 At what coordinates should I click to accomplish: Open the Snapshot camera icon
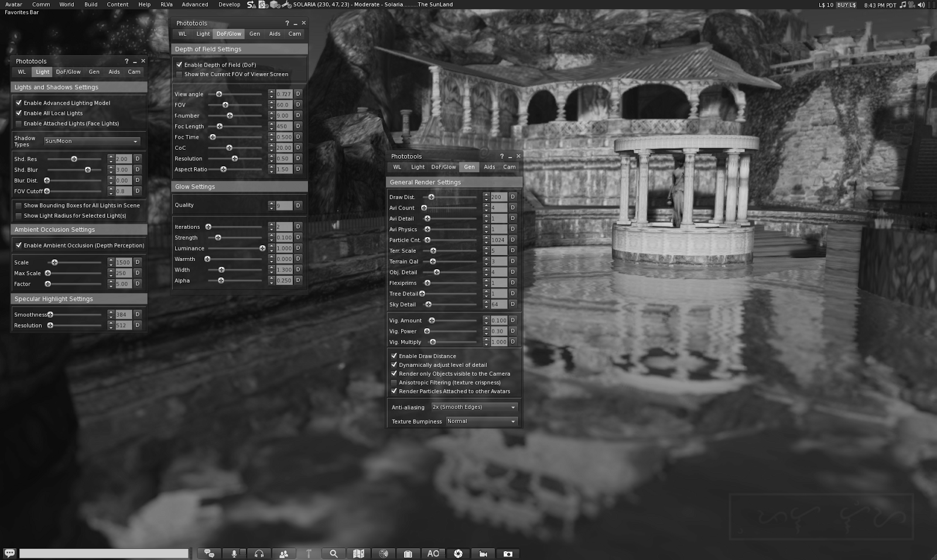click(508, 554)
